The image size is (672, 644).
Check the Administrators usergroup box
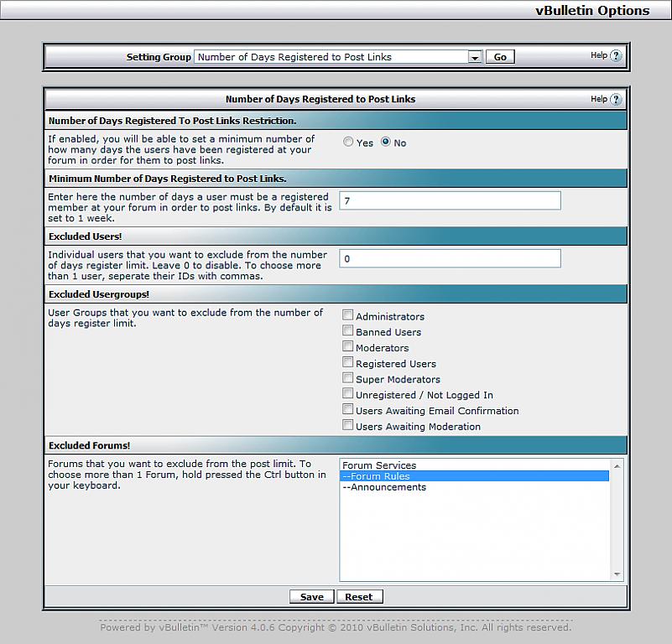(347, 315)
